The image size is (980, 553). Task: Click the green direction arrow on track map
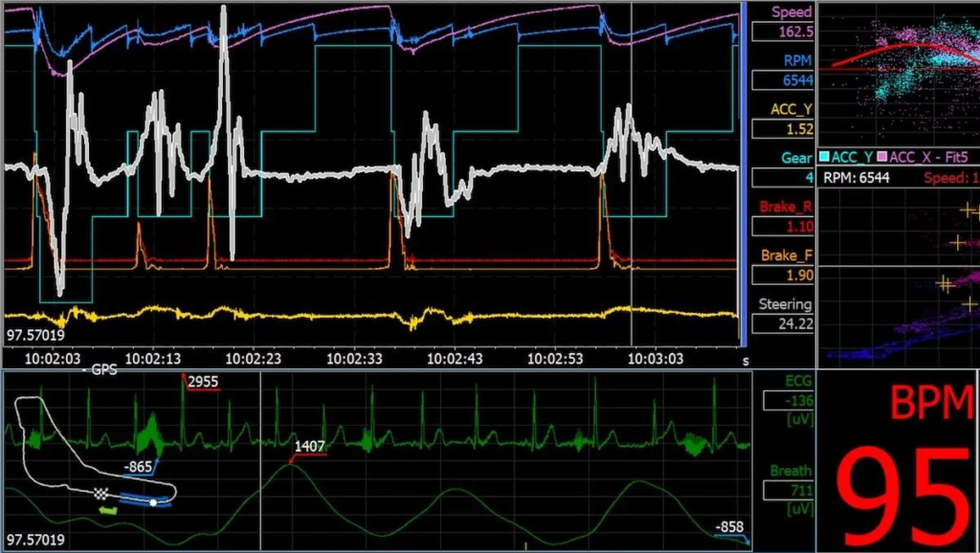click(x=108, y=511)
